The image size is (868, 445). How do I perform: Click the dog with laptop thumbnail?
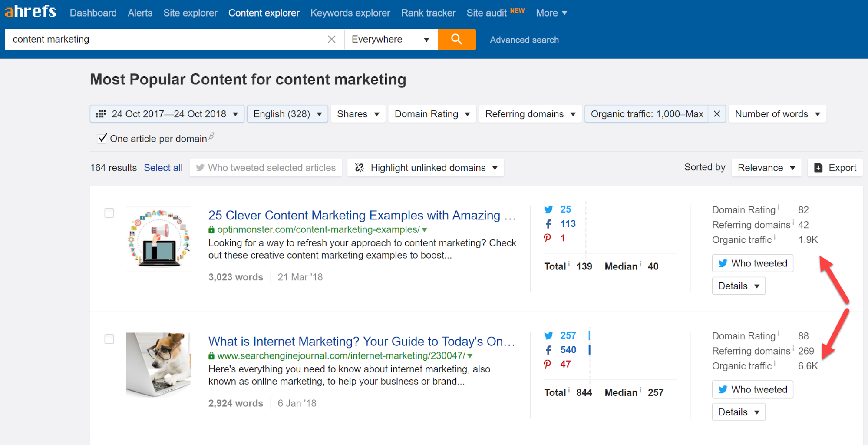[158, 365]
